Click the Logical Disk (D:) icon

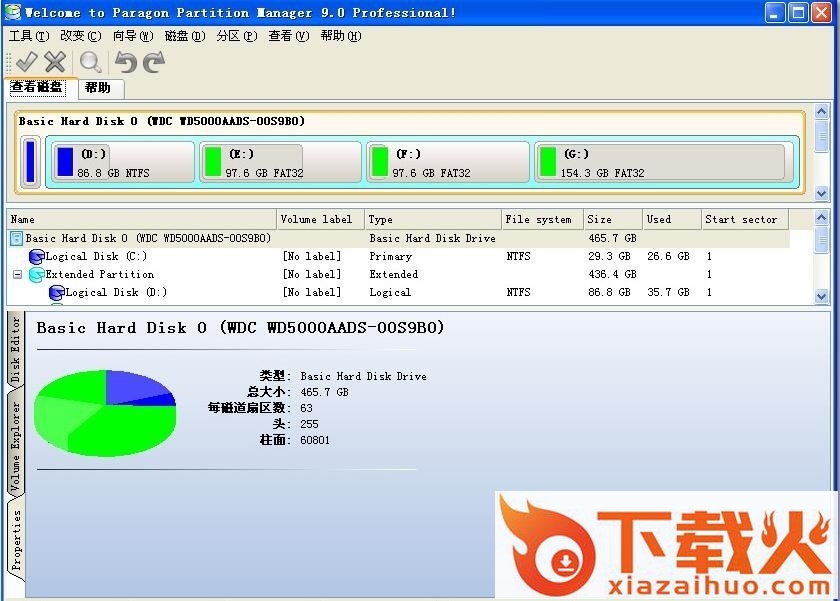56,292
